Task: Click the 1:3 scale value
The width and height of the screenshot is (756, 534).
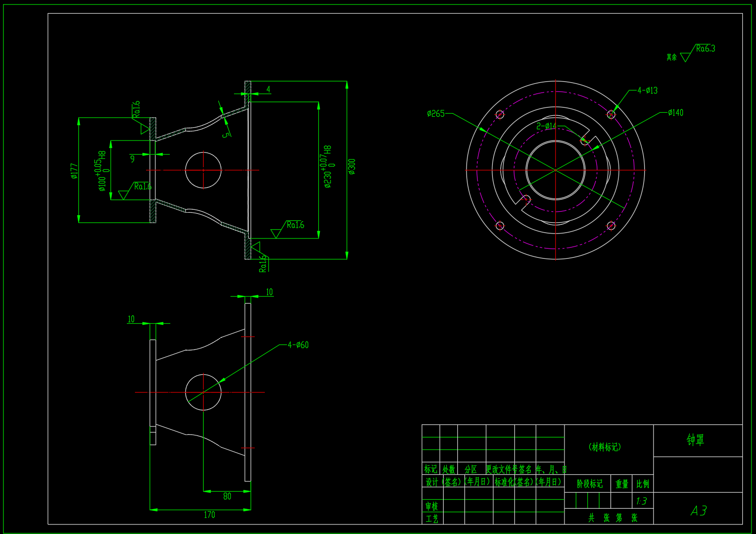Action: 641,501
